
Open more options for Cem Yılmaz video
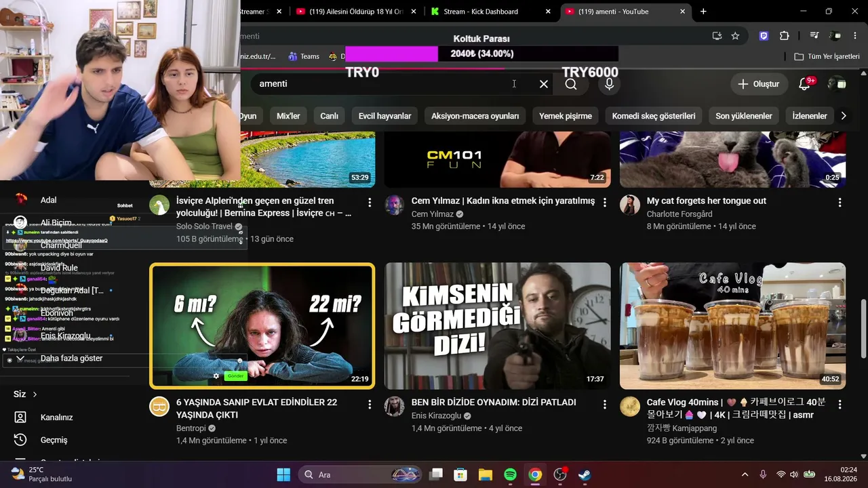click(605, 202)
